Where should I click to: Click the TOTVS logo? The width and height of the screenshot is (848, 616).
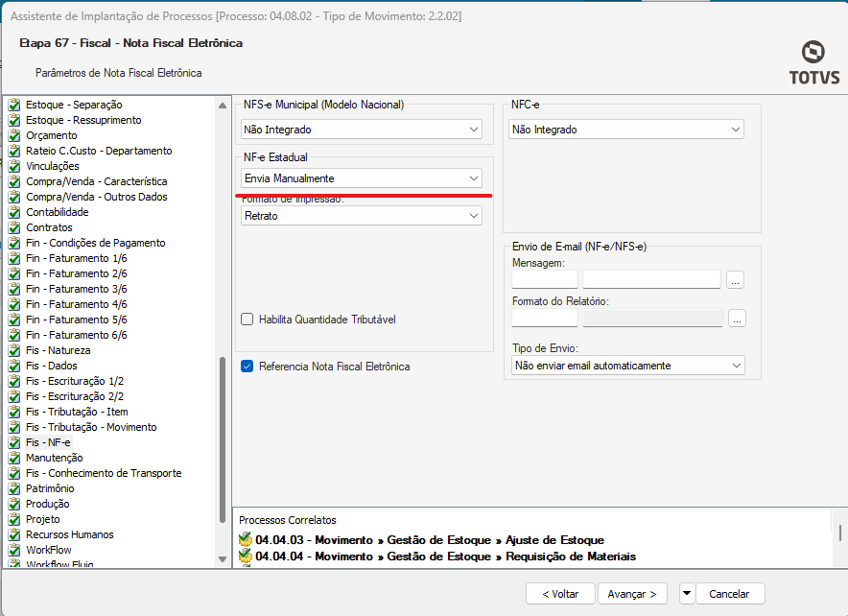pos(813,63)
